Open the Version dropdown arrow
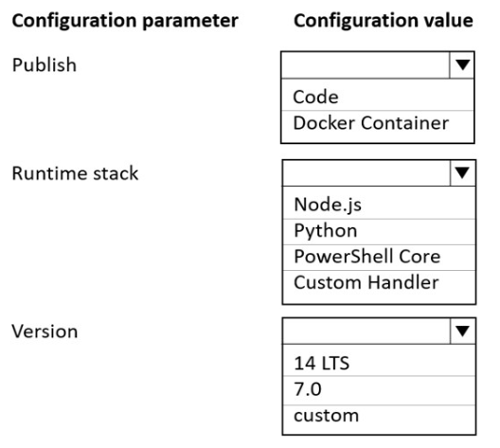 coord(463,331)
